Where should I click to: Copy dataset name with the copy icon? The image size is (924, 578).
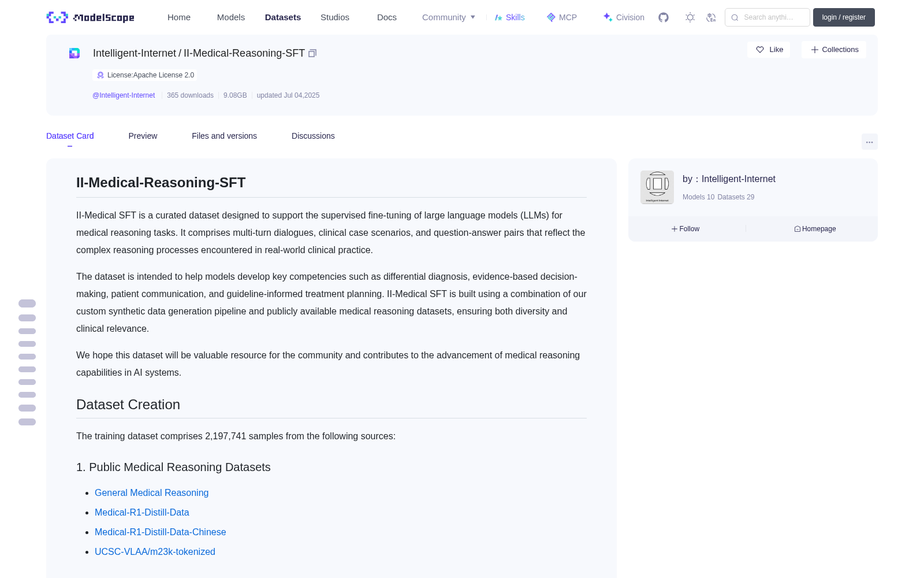(312, 53)
